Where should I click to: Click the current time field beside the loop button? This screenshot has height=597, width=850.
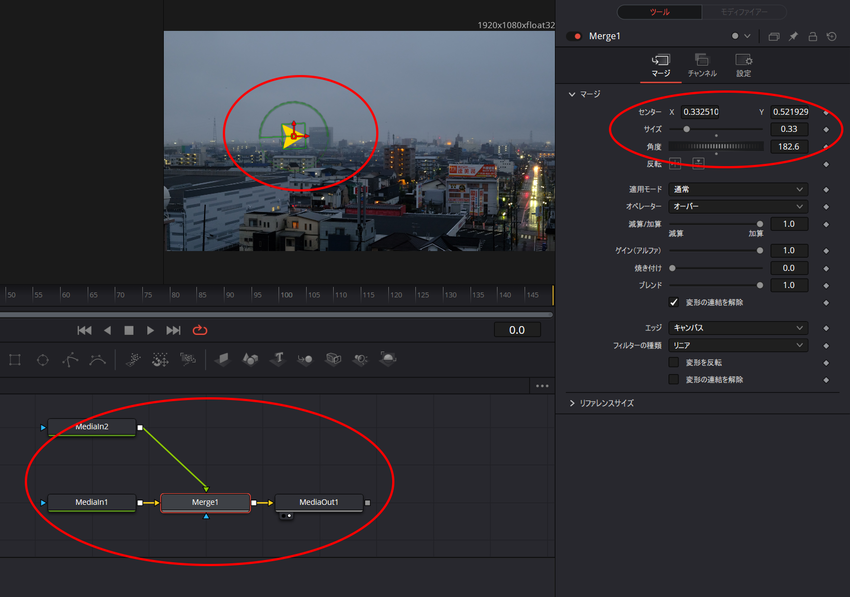pyautogui.click(x=517, y=330)
